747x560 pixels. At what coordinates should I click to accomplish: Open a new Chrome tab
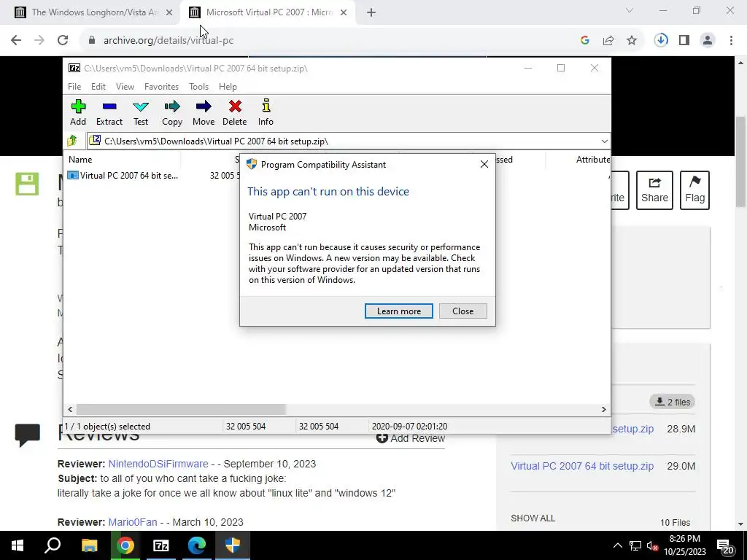371,13
